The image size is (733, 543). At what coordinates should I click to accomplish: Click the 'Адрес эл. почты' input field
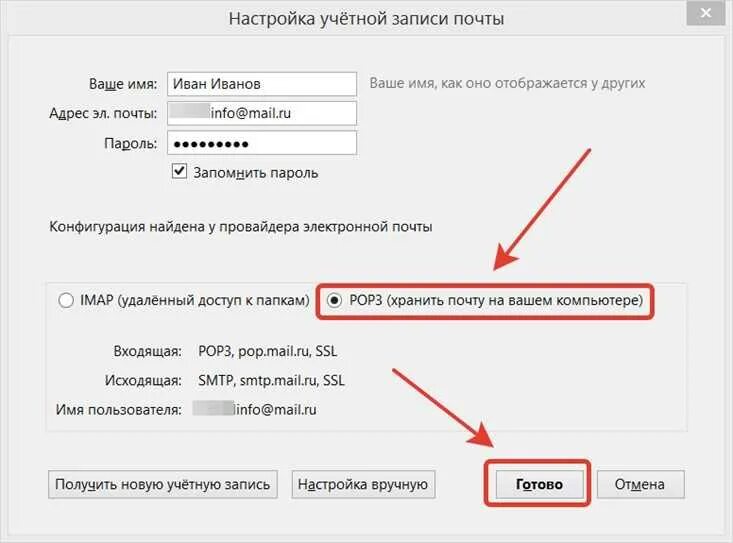point(262,113)
